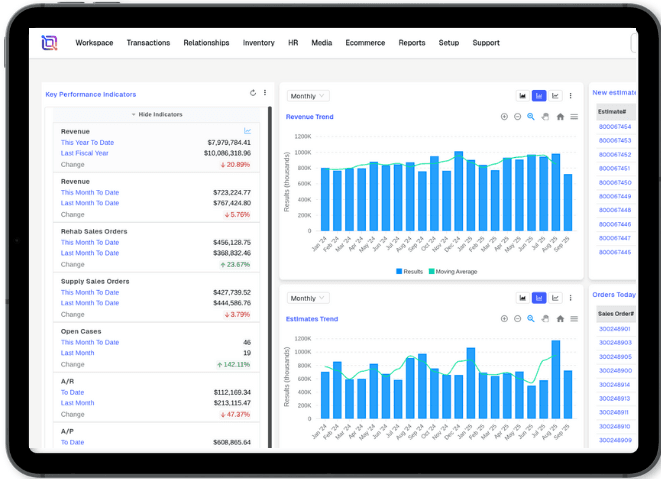Zoom out on Revenue Trend chart
Screen dimensions: 661x479
click(x=518, y=117)
